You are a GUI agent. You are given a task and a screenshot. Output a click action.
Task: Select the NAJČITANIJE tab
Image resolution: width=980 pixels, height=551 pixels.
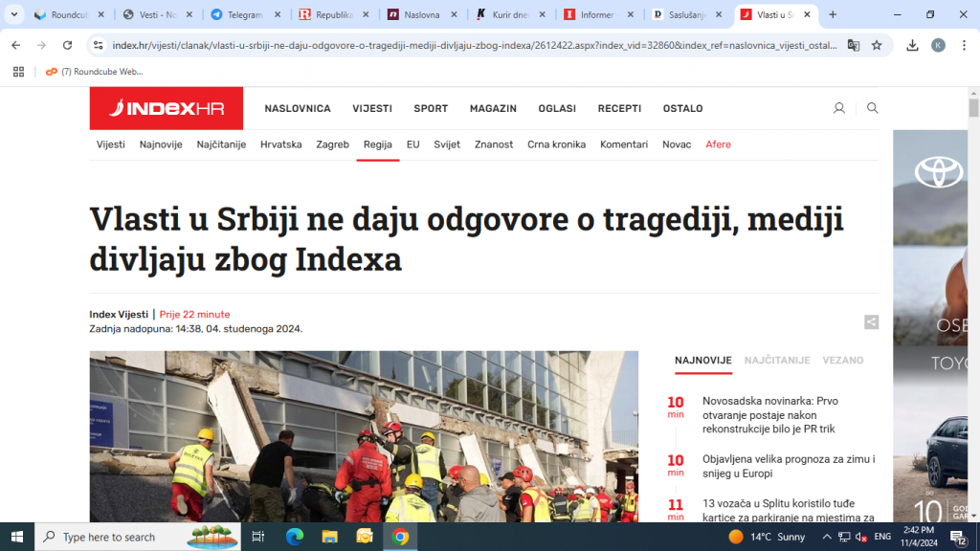coord(777,361)
